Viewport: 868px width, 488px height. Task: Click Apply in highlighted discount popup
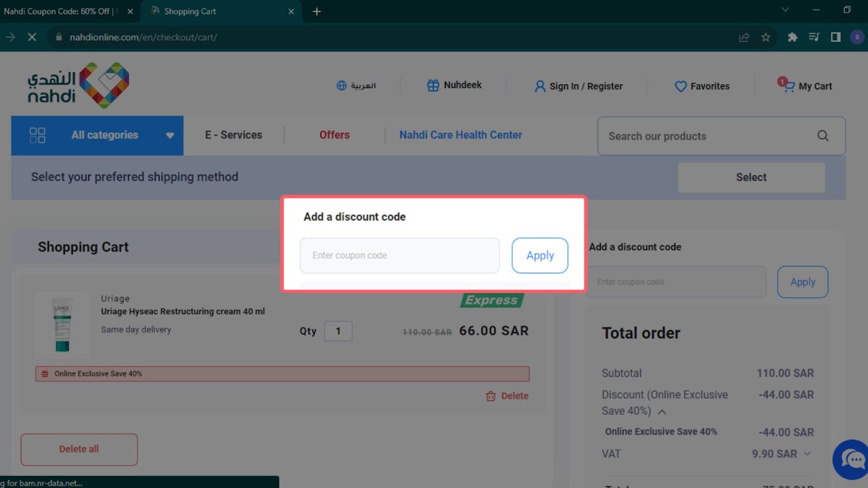point(540,256)
